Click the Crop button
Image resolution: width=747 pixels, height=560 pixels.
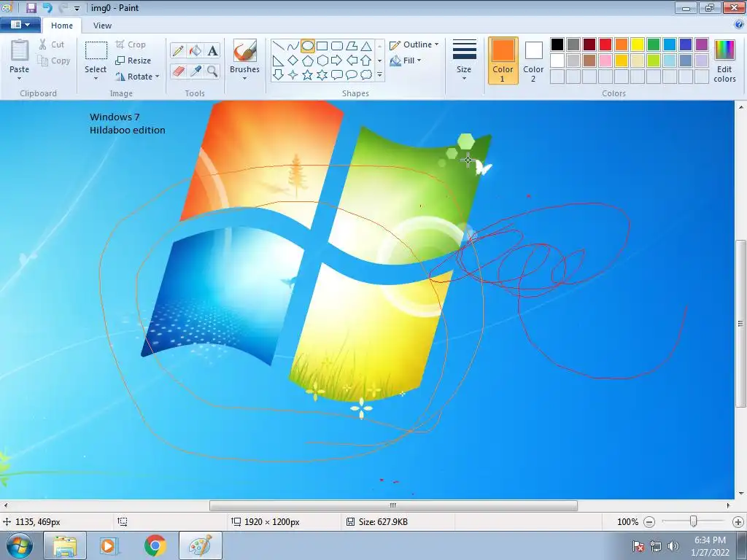click(131, 44)
